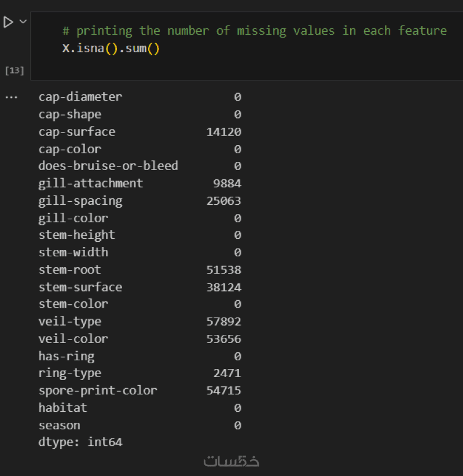
Task: Select the ring-type count 2471
Action: (227, 373)
